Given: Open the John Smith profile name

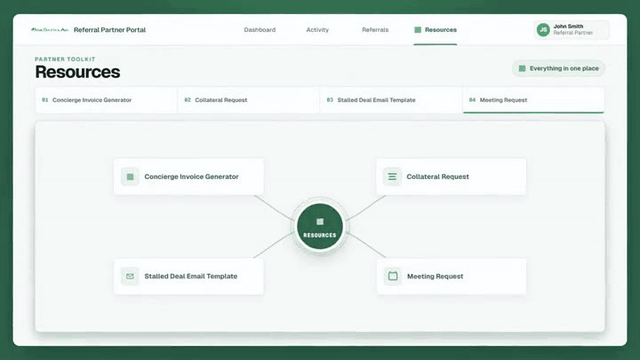Looking at the screenshot, I should tap(568, 26).
